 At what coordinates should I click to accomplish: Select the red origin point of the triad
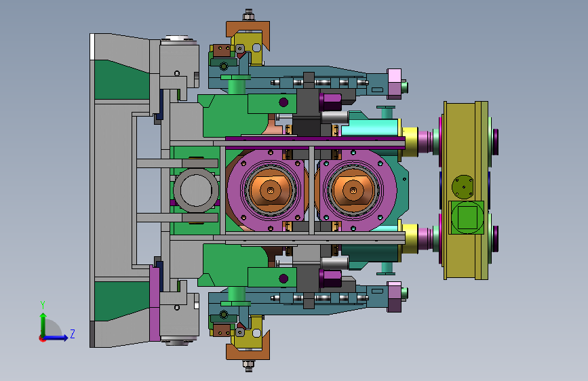(42, 338)
